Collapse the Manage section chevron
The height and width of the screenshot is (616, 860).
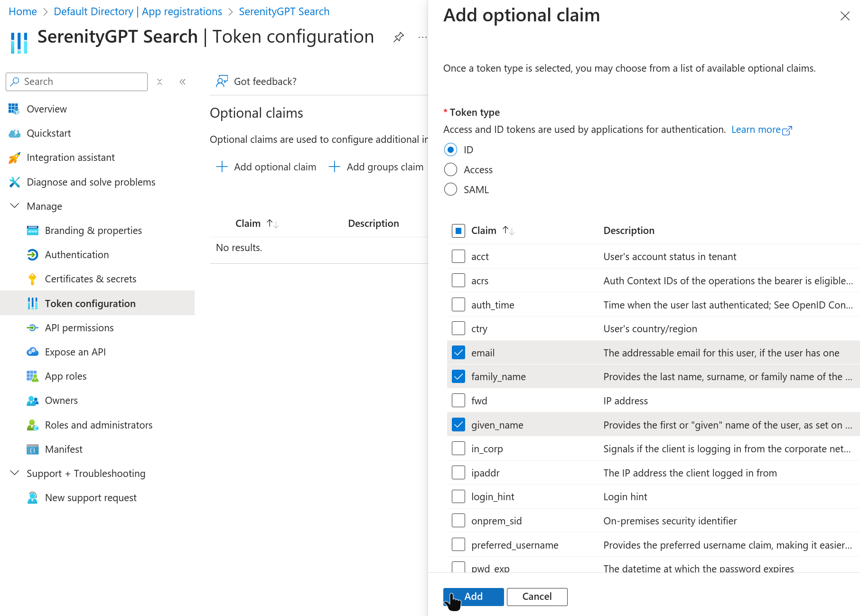(x=15, y=206)
